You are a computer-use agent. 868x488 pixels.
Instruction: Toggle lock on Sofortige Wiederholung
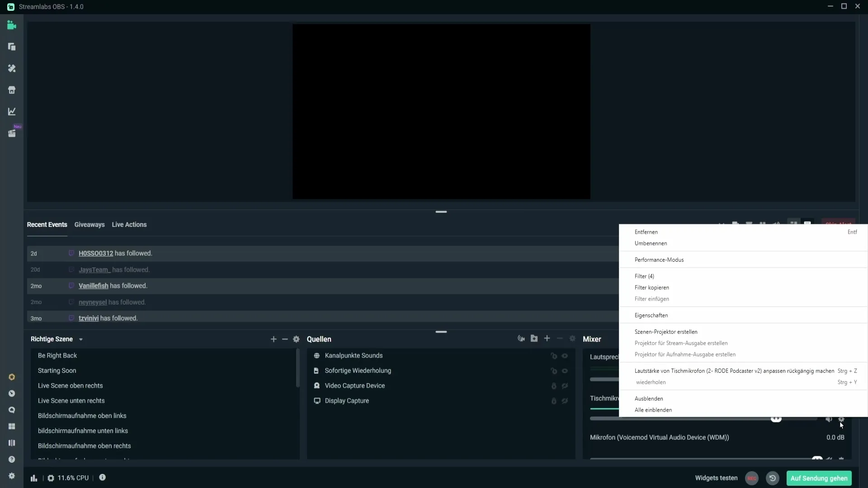(x=554, y=371)
